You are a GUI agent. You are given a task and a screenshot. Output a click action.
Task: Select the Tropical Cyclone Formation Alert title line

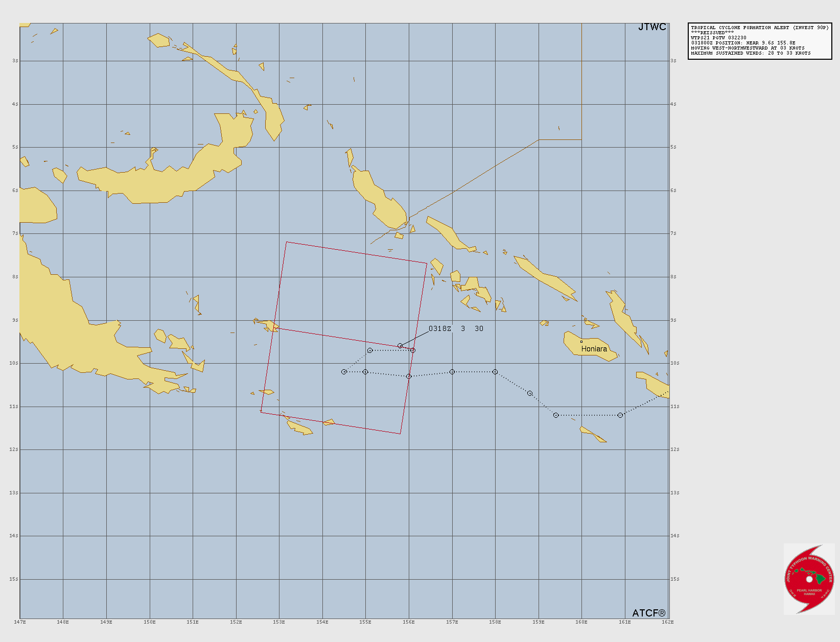759,28
